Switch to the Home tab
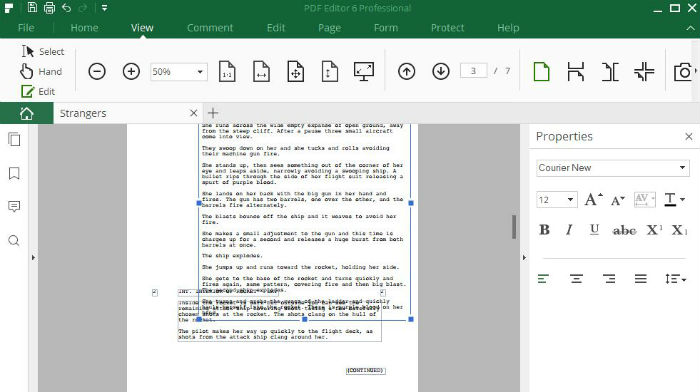Screen dimensions: 700x392 [x=84, y=28]
